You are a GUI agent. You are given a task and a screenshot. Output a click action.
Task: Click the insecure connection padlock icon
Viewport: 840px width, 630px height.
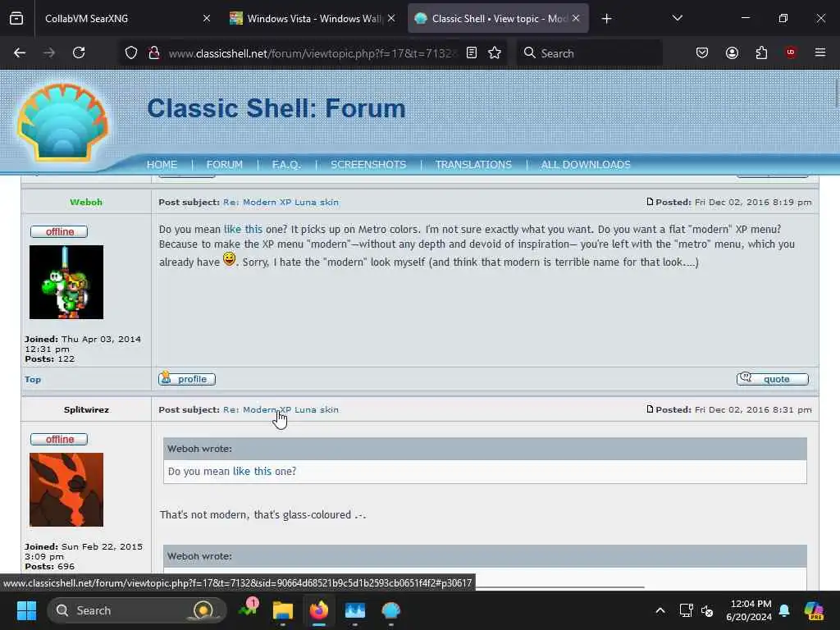[154, 52]
